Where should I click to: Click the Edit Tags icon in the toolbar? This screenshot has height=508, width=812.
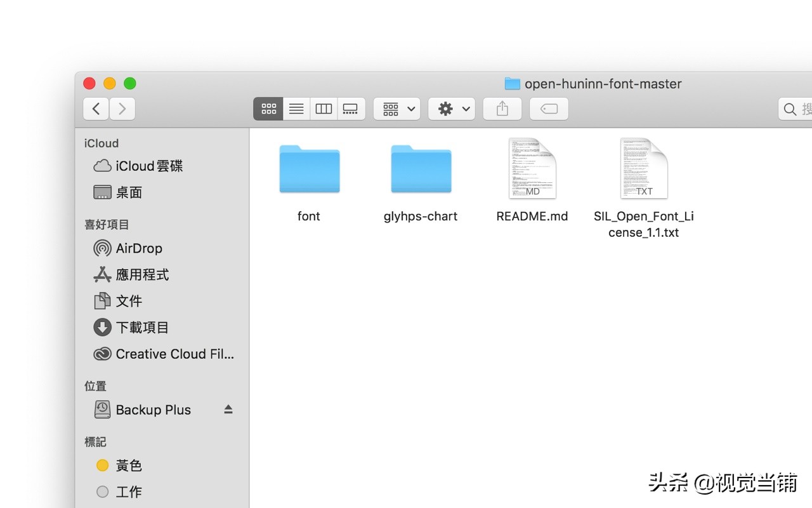point(548,109)
